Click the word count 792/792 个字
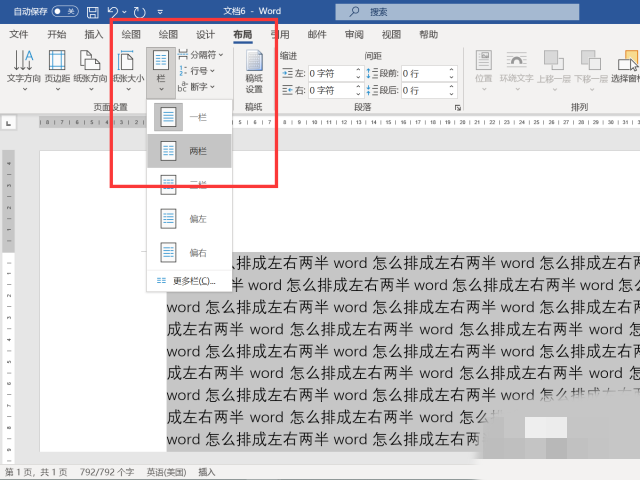640x480 pixels. (107, 472)
